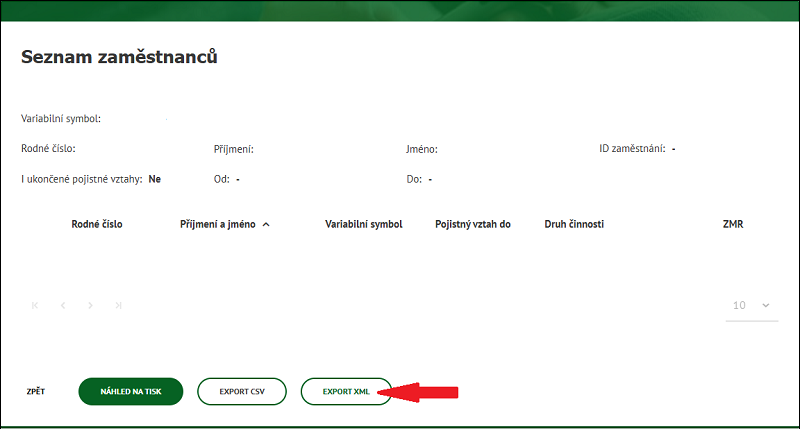Click the EXPORT CSV button

[242, 392]
